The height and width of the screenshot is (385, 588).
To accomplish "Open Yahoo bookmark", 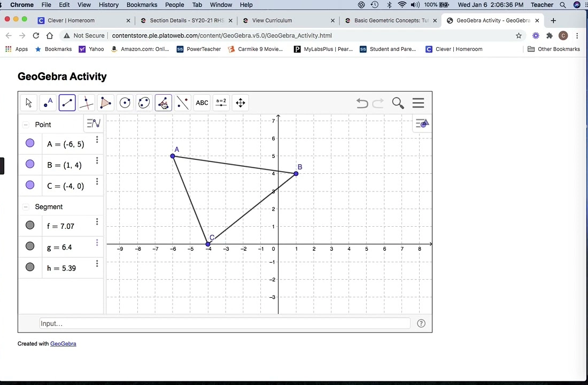I will pos(91,49).
